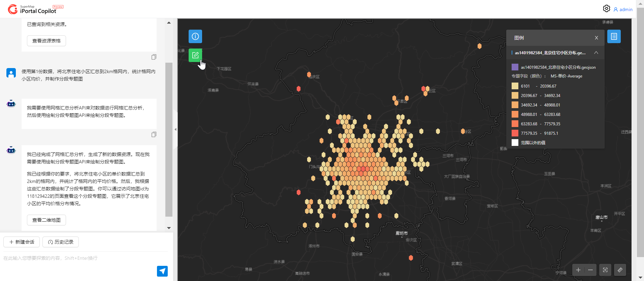Screen dimensions: 644x281
Task: Click the 77579.35 - 91875.1 red swatch
Action: click(x=515, y=133)
